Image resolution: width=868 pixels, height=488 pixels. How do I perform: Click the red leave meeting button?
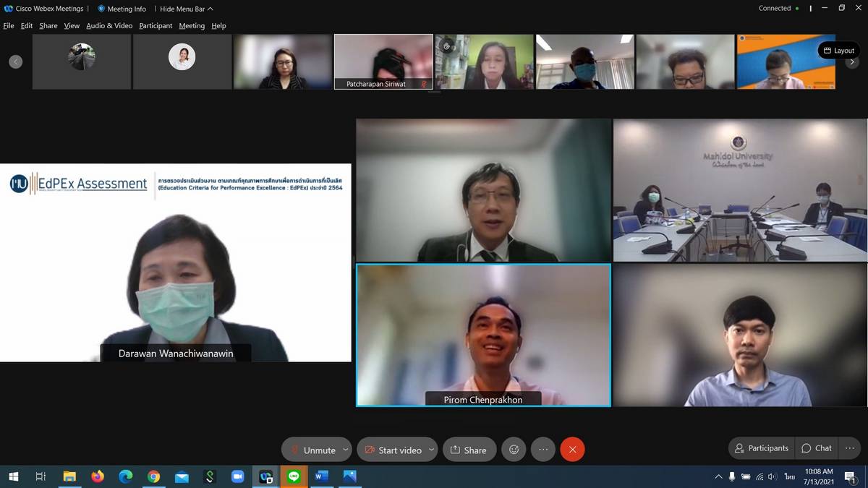click(x=572, y=450)
